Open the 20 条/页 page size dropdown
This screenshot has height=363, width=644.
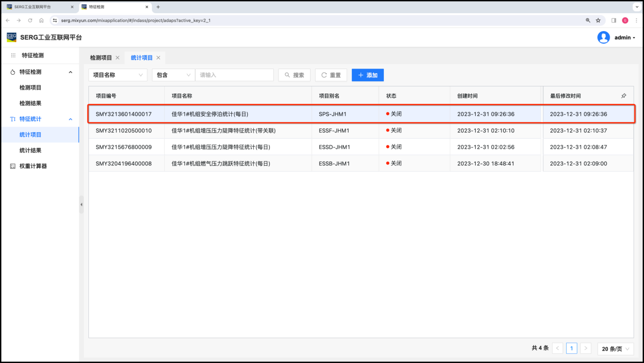tap(615, 349)
